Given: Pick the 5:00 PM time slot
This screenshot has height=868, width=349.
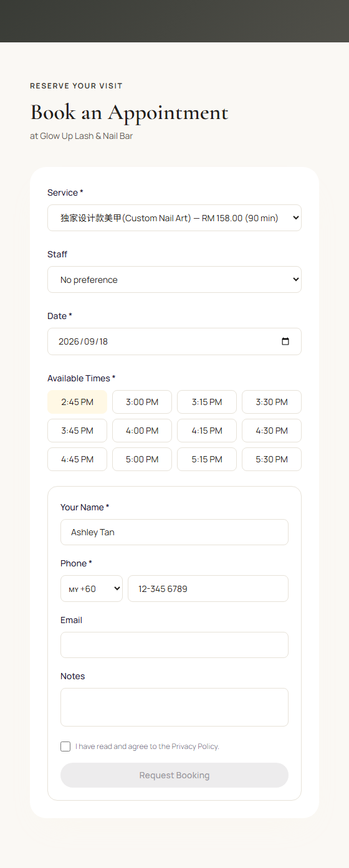Looking at the screenshot, I should 142,459.
